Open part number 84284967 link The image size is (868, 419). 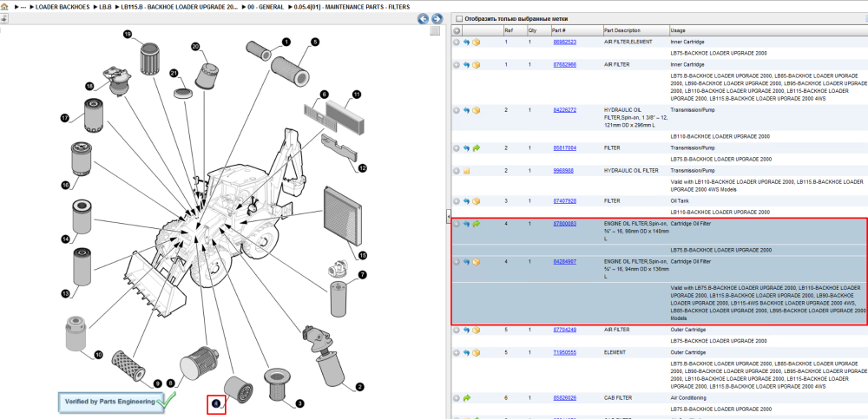(x=565, y=261)
